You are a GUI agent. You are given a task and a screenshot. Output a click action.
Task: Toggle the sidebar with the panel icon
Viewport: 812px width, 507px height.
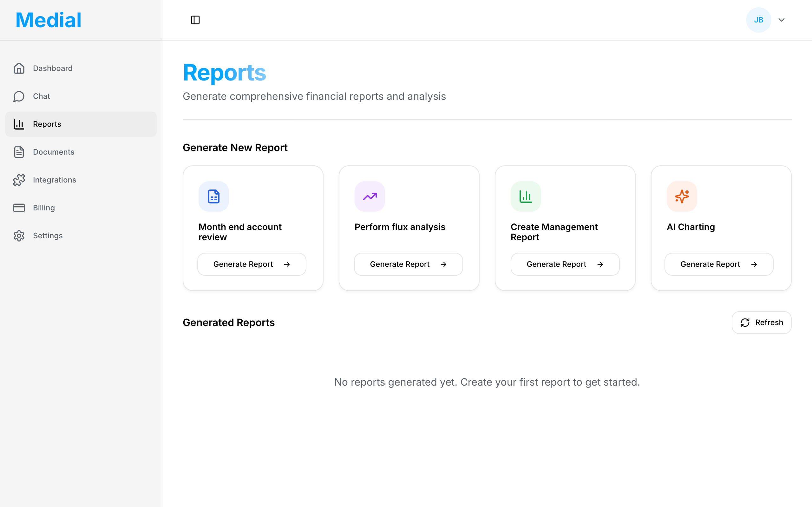195,20
